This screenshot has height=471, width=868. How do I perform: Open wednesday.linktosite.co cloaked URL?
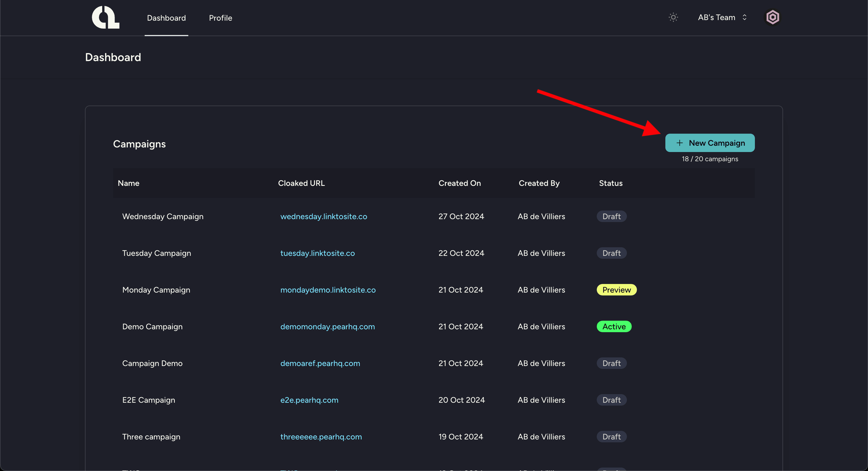(x=323, y=217)
